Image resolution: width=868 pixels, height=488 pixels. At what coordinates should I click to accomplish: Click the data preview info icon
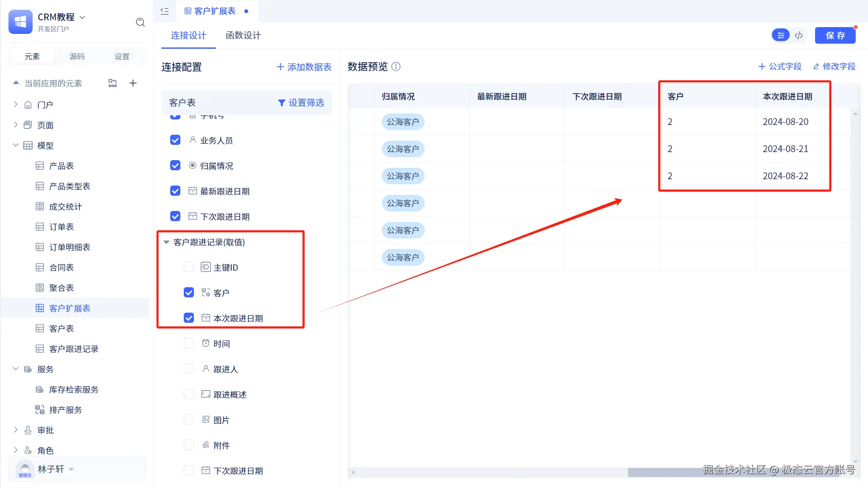click(396, 67)
